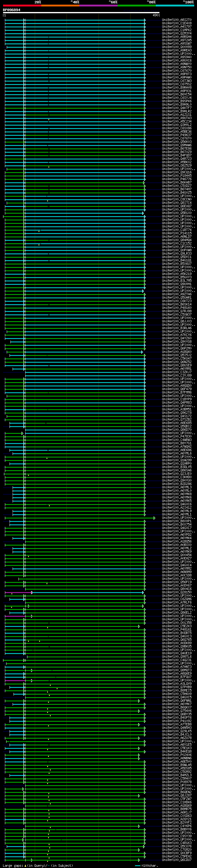Click the white query length bar
This screenshot has height=868, width=197.
pyautogui.click(x=81, y=13)
